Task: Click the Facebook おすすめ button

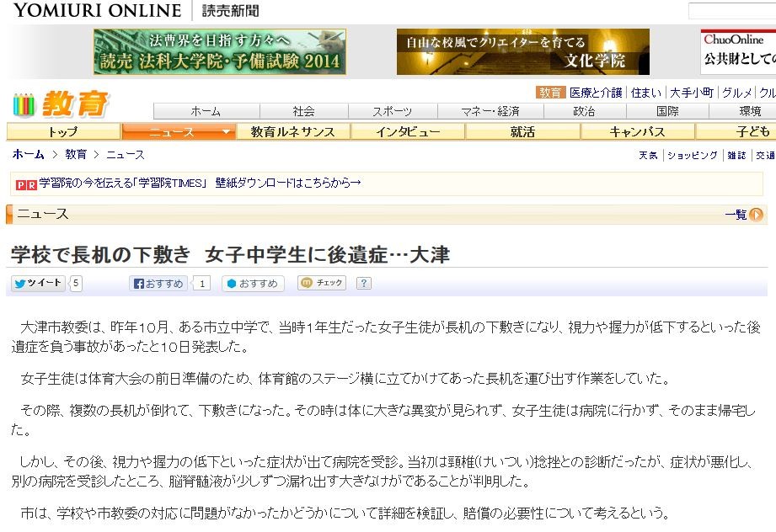Action: point(158,284)
